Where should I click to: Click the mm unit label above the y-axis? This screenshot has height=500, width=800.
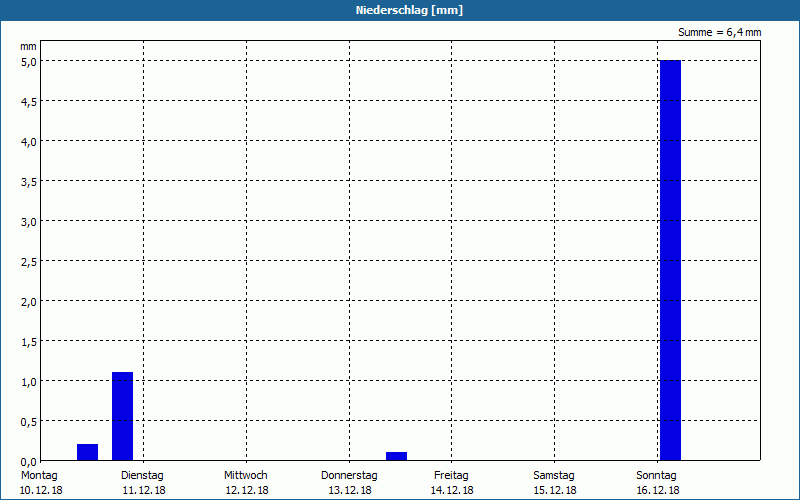[29, 46]
